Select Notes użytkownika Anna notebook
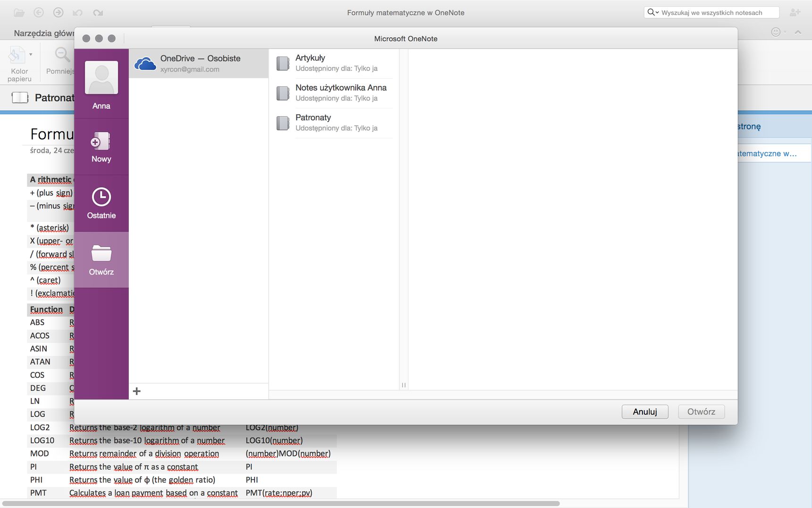The width and height of the screenshot is (812, 508). point(334,93)
